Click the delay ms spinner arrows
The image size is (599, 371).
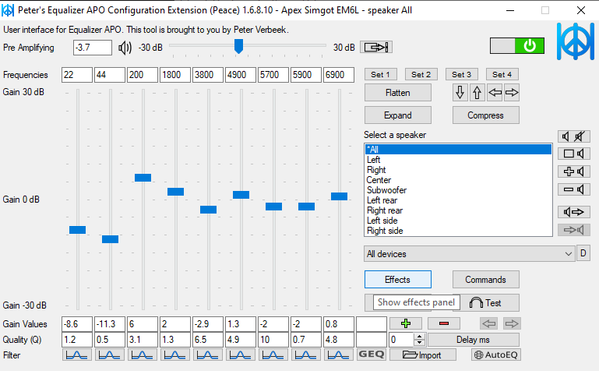[x=419, y=339]
